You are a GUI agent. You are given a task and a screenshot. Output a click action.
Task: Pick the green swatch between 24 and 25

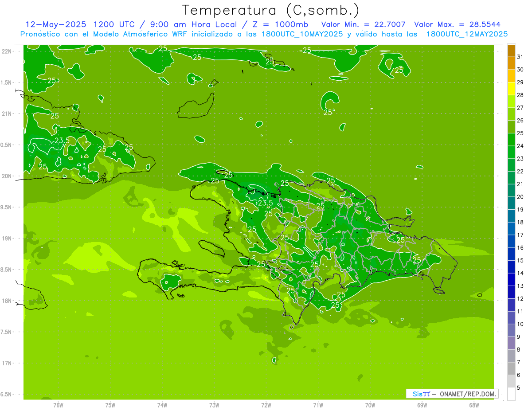(x=511, y=140)
